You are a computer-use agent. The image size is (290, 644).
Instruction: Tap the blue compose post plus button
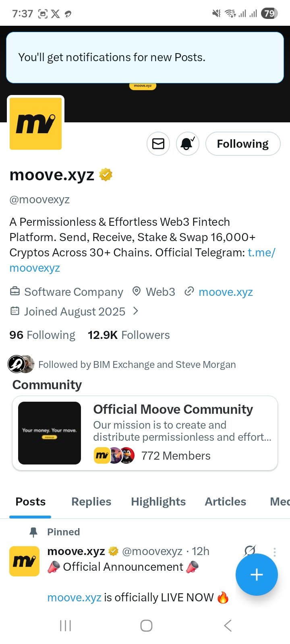coord(257,575)
